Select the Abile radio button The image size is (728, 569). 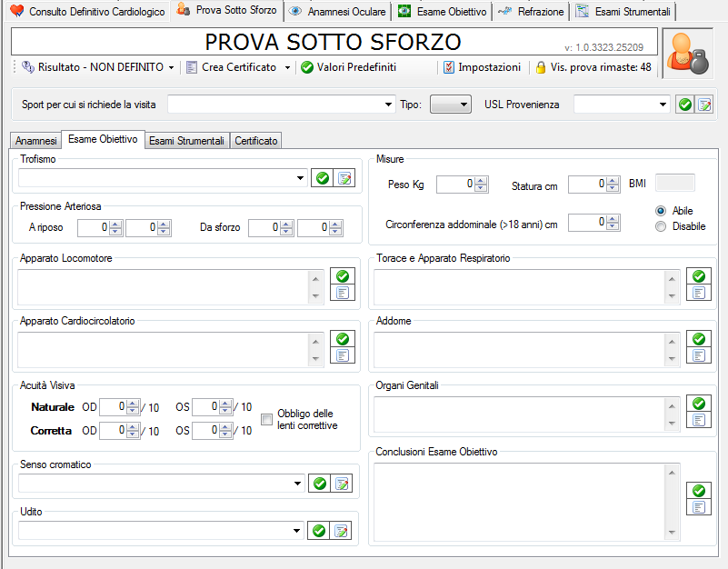click(661, 210)
